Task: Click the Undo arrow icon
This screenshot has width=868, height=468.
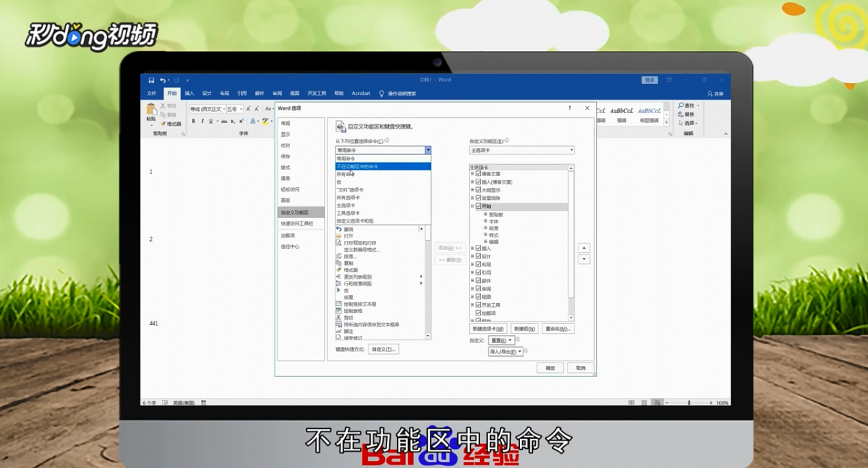Action: (162, 80)
